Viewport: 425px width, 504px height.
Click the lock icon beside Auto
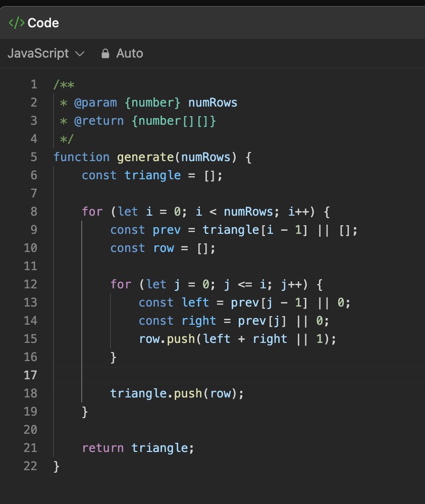(x=105, y=54)
